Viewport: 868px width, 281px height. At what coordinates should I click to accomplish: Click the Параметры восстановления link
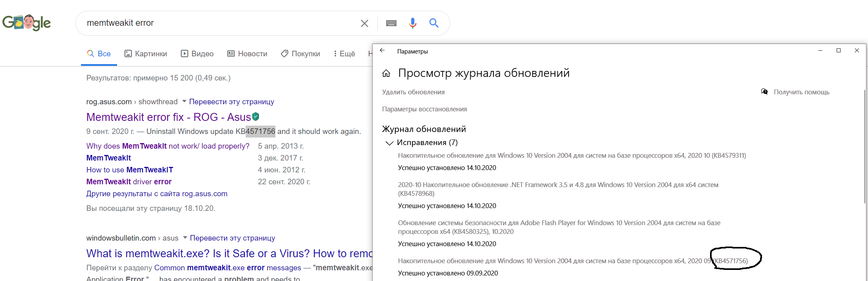click(x=424, y=109)
